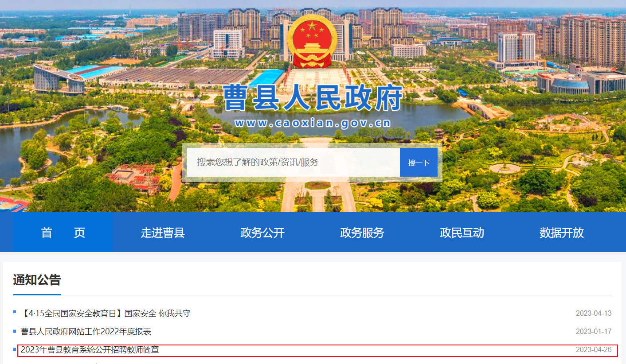Open the 政务公开 menu item
Viewport: 626px width, 364px height.
click(262, 232)
